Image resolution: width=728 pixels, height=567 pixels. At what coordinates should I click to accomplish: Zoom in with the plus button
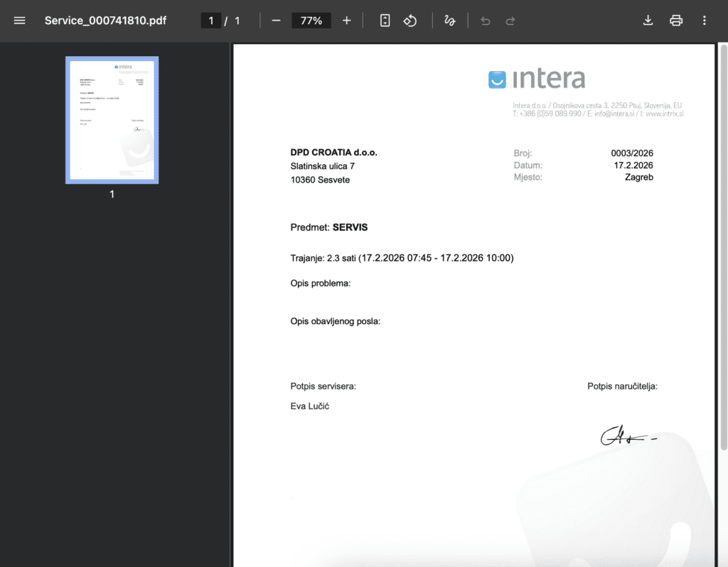coord(346,21)
